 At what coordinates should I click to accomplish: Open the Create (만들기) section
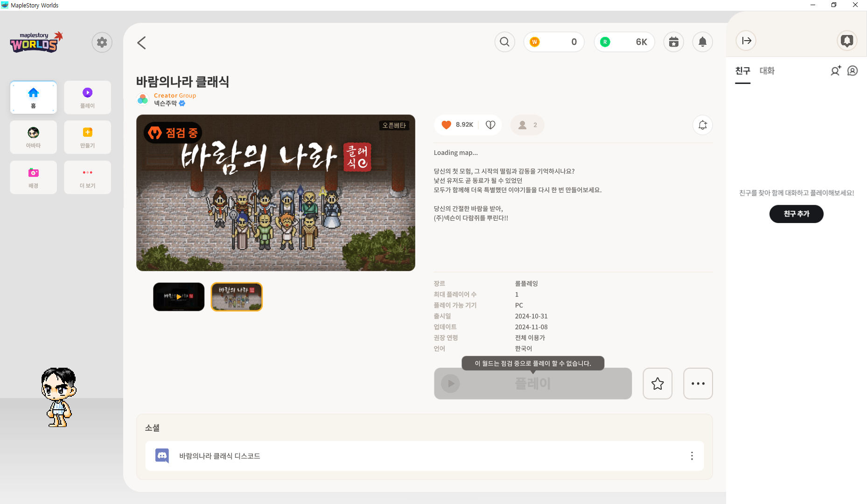pyautogui.click(x=87, y=137)
